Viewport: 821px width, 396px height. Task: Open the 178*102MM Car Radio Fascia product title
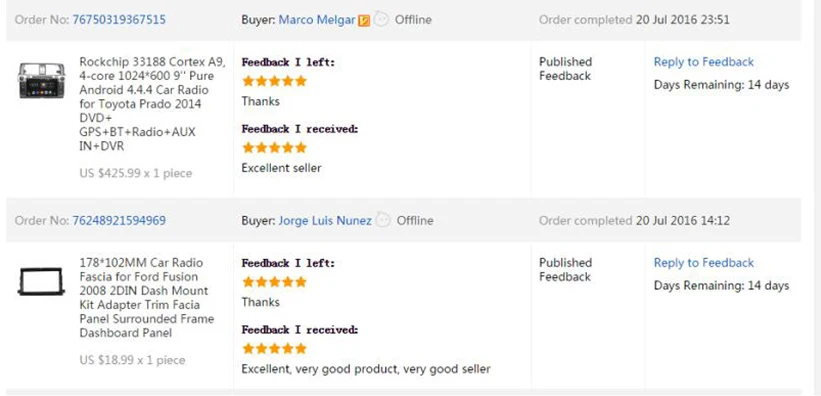tap(147, 298)
